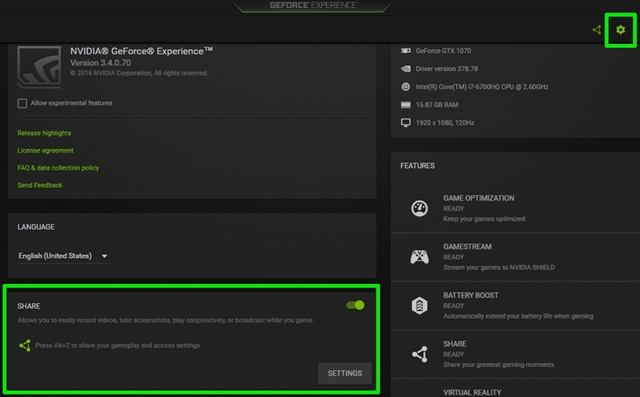This screenshot has width=640, height=397.
Task: Click the language dropdown arrow
Action: point(104,256)
